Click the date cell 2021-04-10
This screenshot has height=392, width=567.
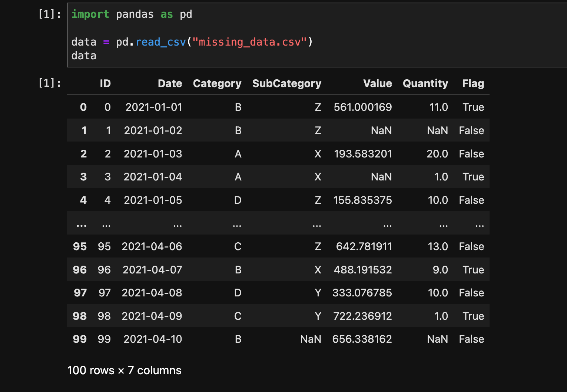[x=153, y=339]
